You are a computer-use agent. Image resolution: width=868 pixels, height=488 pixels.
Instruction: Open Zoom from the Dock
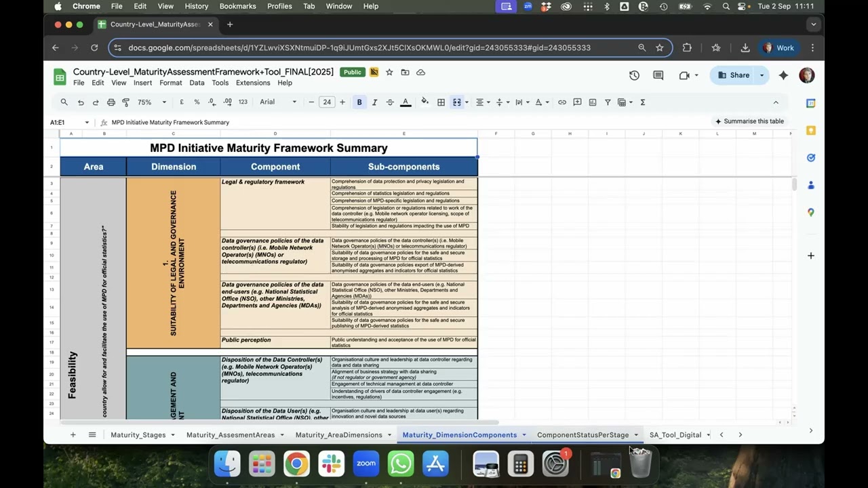pyautogui.click(x=366, y=464)
